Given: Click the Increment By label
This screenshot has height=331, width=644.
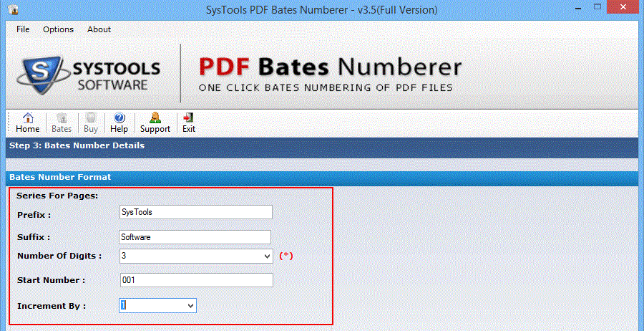Looking at the screenshot, I should point(52,307).
